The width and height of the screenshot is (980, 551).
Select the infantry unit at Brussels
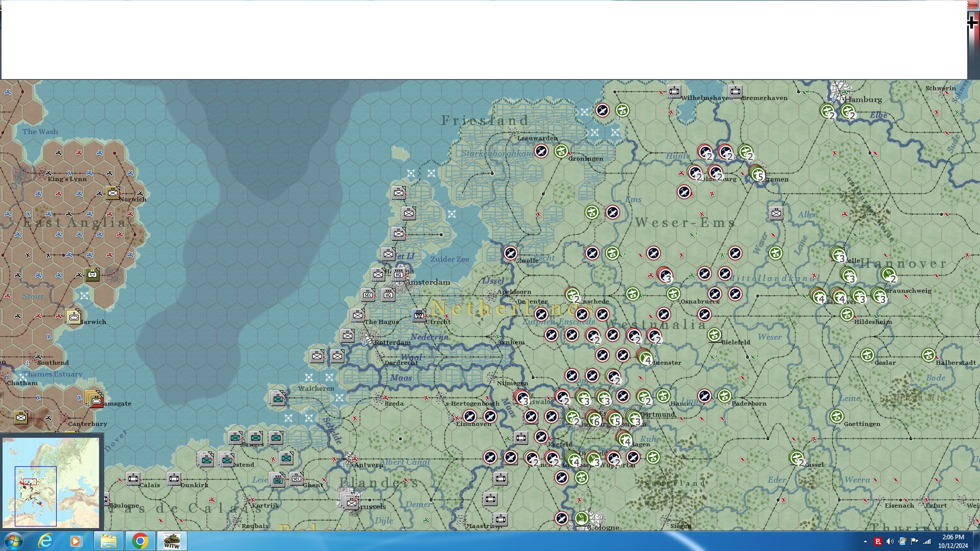click(x=351, y=503)
